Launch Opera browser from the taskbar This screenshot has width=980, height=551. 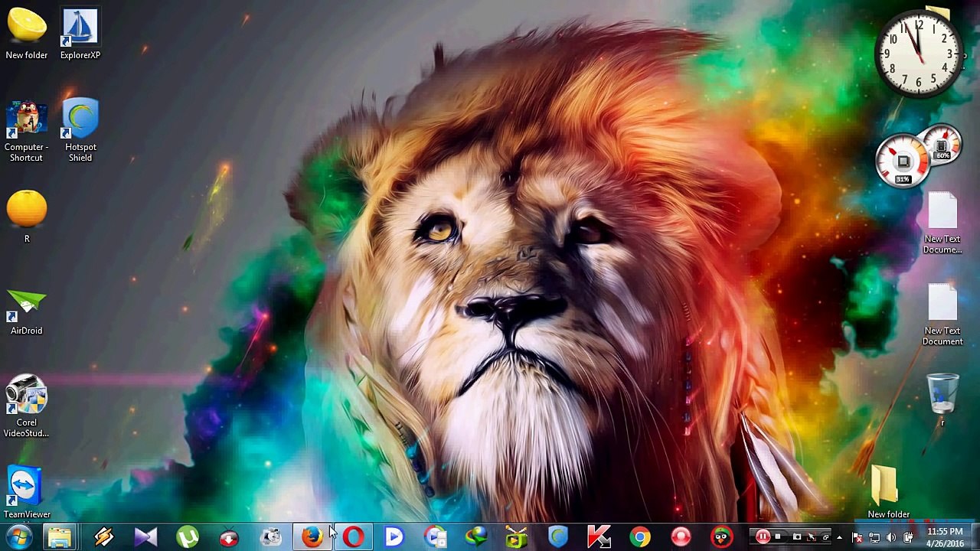pos(353,537)
